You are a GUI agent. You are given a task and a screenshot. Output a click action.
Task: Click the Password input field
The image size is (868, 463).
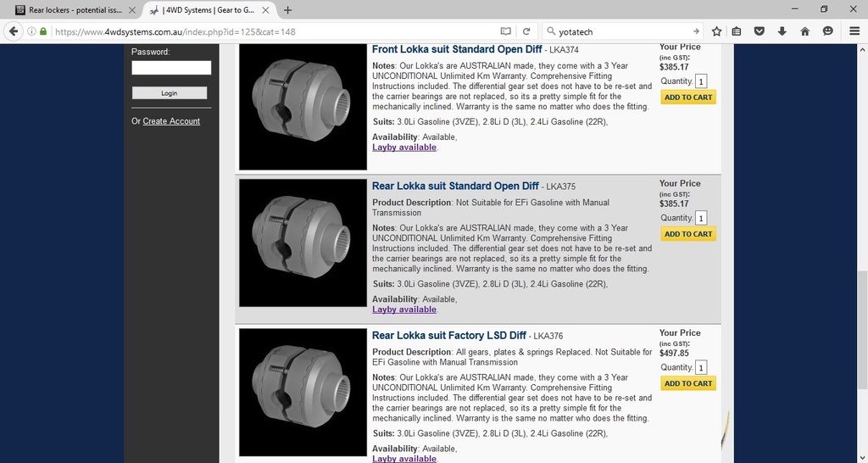pyautogui.click(x=171, y=68)
